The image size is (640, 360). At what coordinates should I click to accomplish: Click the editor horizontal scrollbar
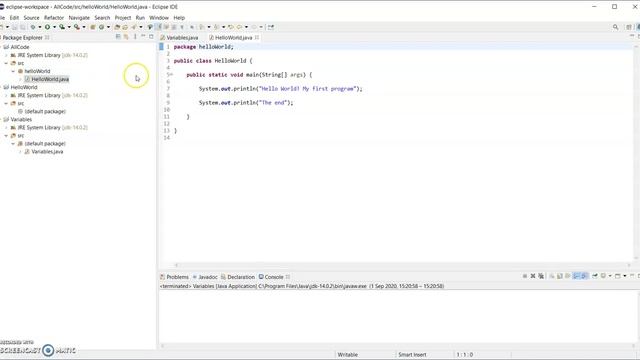(402, 264)
